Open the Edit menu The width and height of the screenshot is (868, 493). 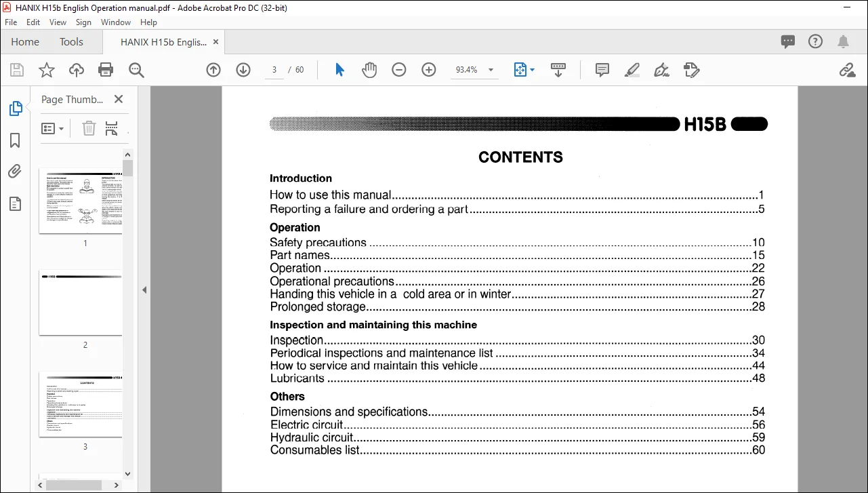pos(33,22)
